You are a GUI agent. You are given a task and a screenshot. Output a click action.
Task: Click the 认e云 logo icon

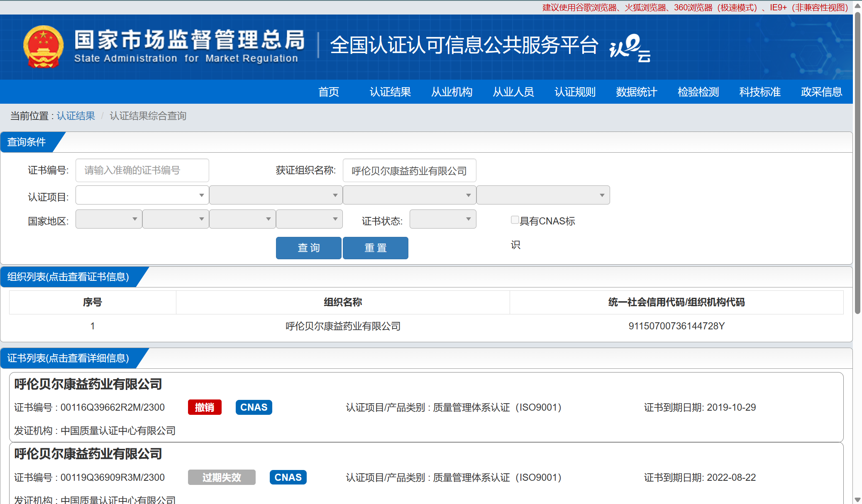pyautogui.click(x=630, y=48)
